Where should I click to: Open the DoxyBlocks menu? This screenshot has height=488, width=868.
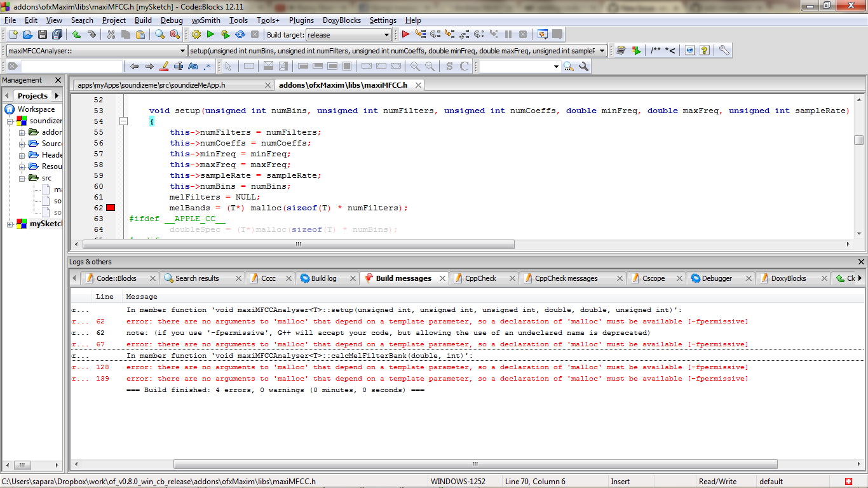342,20
